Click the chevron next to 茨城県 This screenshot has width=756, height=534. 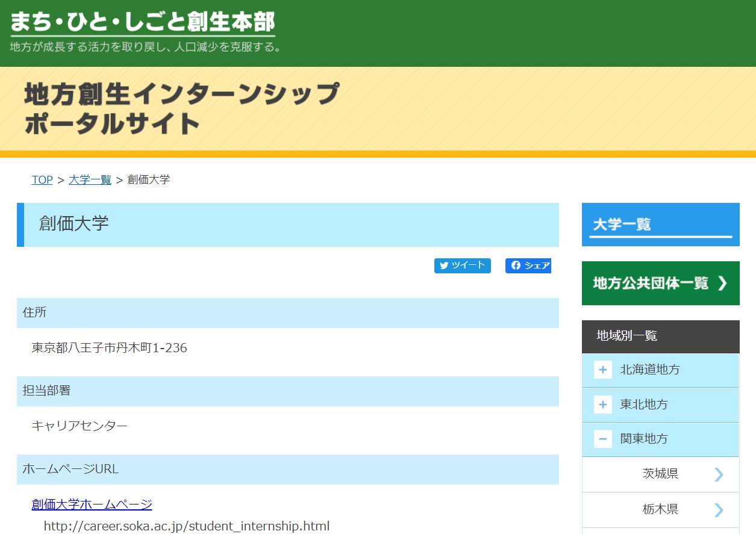tap(719, 474)
